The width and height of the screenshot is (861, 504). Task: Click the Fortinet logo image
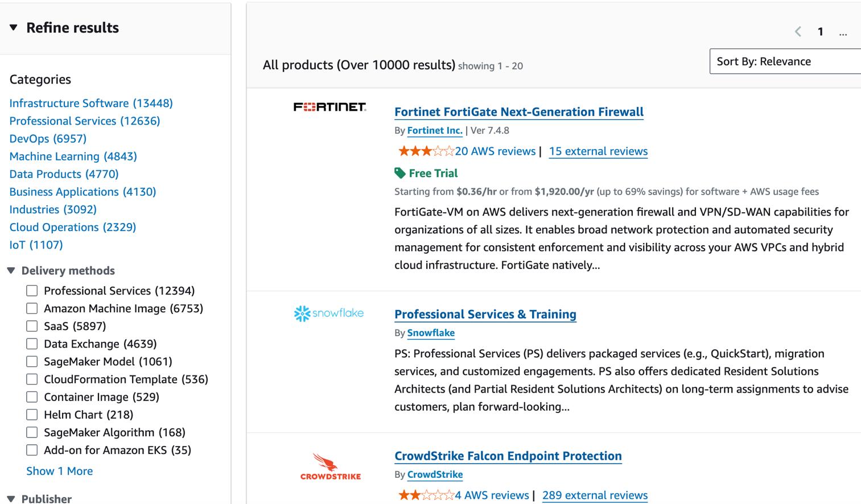[329, 107]
